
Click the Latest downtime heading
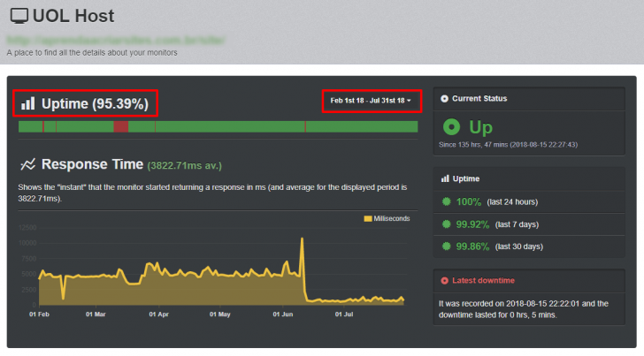click(x=483, y=281)
